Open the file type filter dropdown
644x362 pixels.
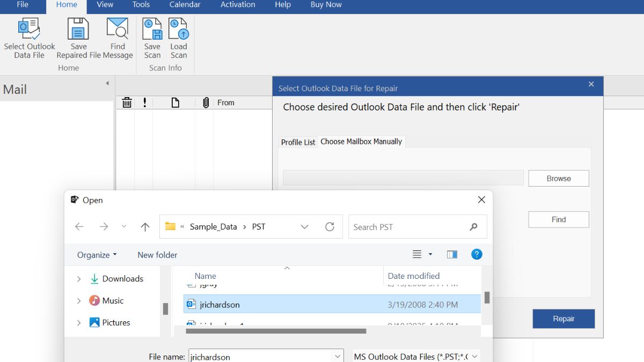415,357
